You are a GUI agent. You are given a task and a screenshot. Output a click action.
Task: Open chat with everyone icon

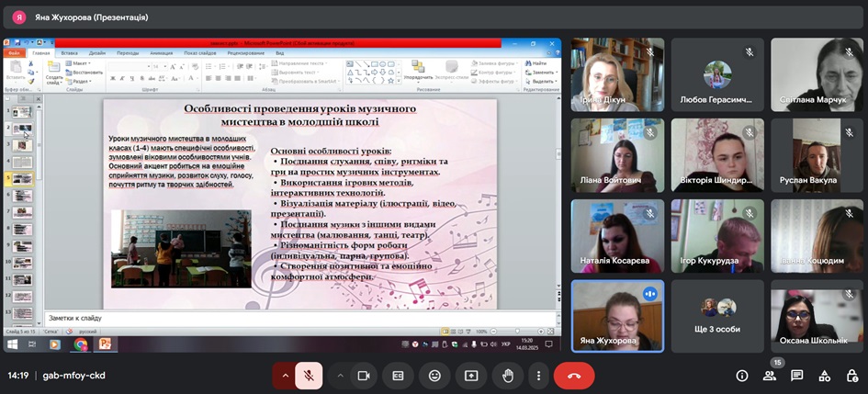[x=797, y=376]
